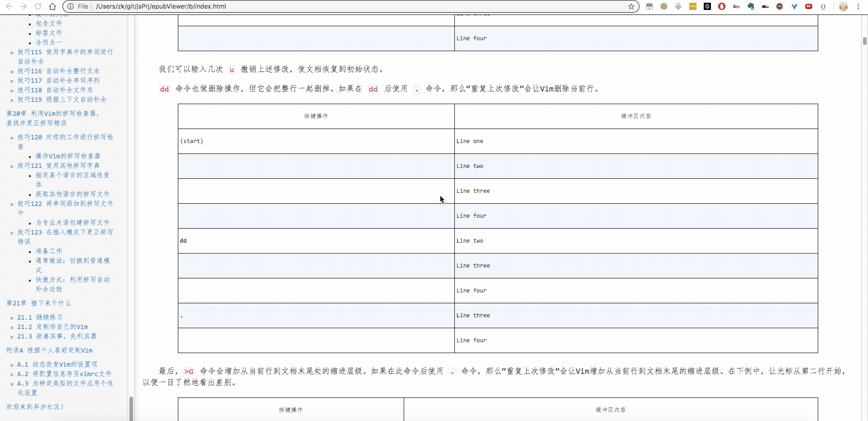Click the downward arrow download extension icon
The width and height of the screenshot is (868, 421).
click(x=678, y=6)
